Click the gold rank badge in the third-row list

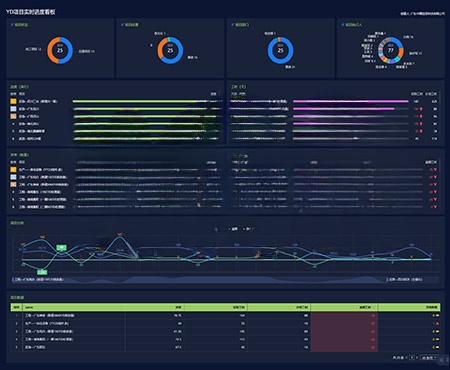[x=13, y=170]
